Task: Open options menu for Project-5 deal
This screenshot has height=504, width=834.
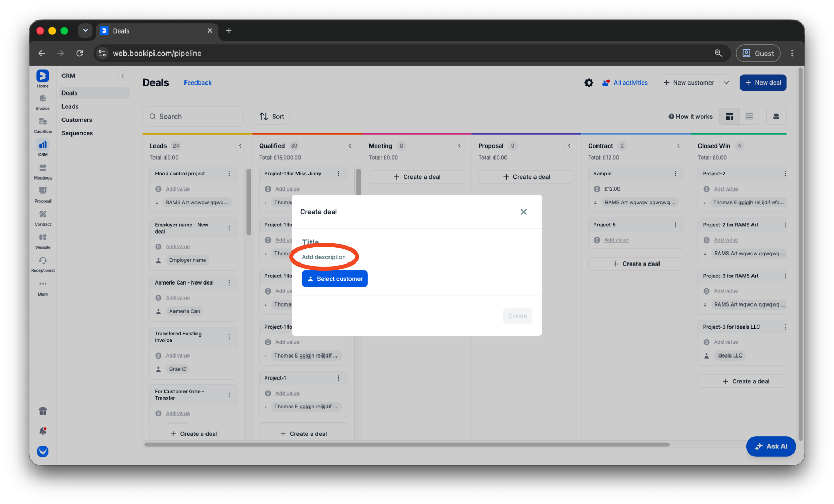Action: (675, 225)
